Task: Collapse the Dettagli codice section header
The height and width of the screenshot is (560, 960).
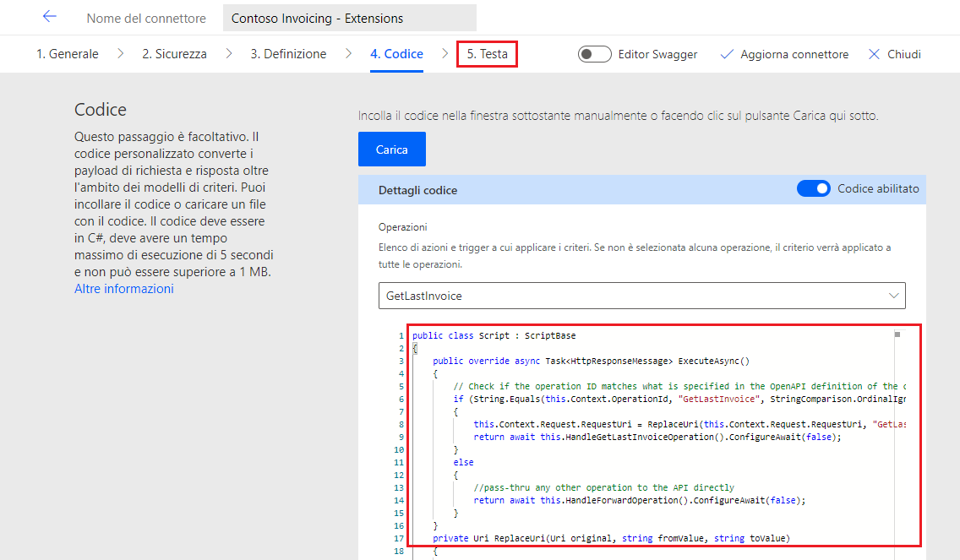Action: coord(418,190)
